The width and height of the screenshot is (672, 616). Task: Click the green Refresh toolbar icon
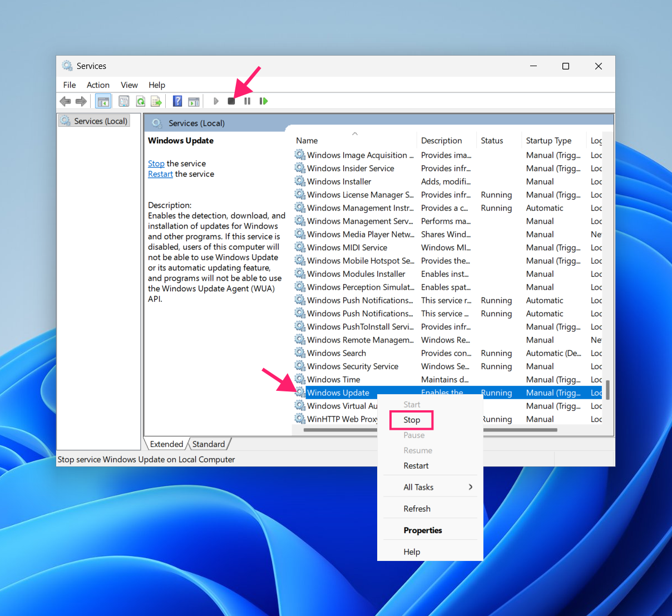coord(141,101)
